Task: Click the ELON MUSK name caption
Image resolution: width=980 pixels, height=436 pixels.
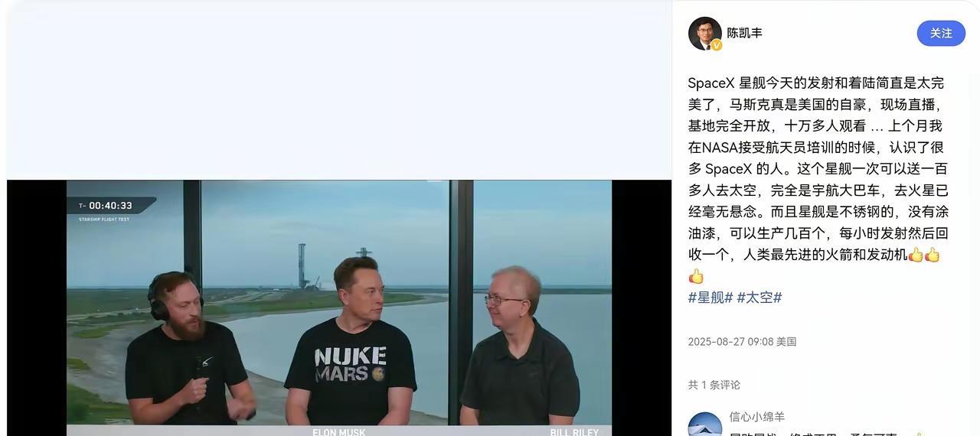Action: click(339, 431)
